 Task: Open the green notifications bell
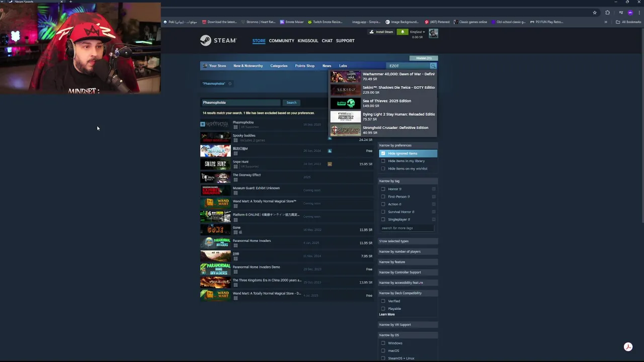402,32
